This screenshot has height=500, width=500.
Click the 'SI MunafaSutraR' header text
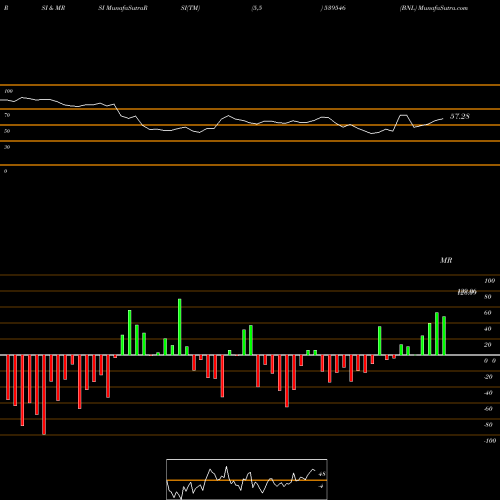pos(123,8)
